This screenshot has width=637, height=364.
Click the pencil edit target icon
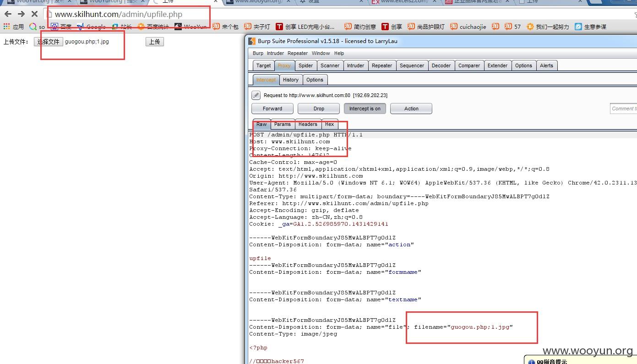[x=256, y=95]
